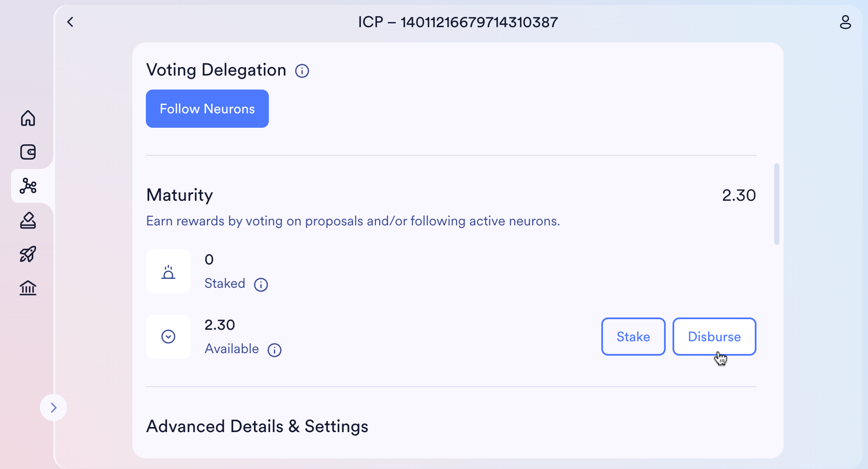Click the neuron ID title text
The height and width of the screenshot is (469, 868).
458,22
